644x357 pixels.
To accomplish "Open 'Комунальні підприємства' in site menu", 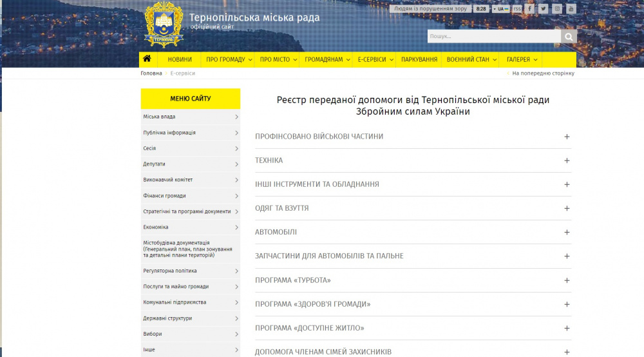I will click(x=191, y=302).
